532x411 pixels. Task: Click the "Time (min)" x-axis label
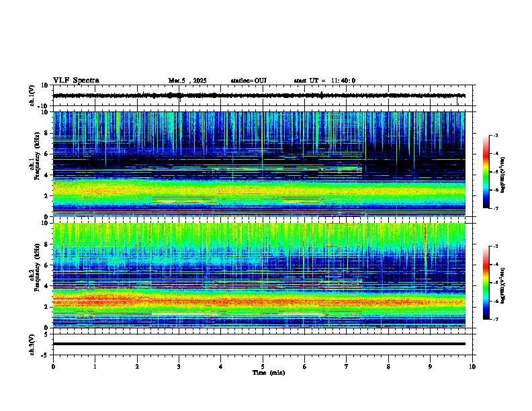click(269, 373)
